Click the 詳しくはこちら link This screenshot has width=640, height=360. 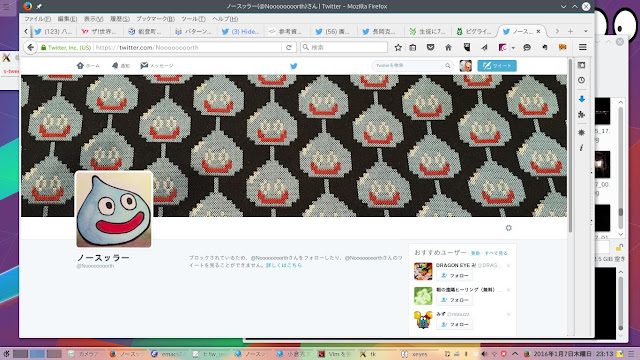tap(284, 265)
